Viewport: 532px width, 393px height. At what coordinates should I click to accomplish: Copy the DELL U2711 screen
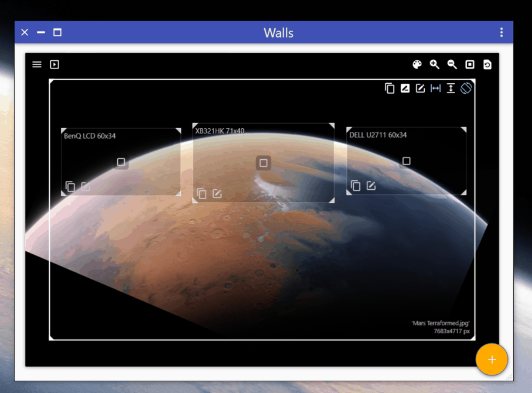[x=356, y=186]
